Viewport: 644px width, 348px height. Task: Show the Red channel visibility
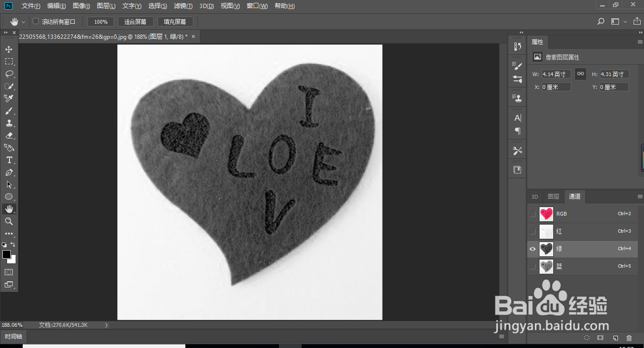click(x=533, y=231)
